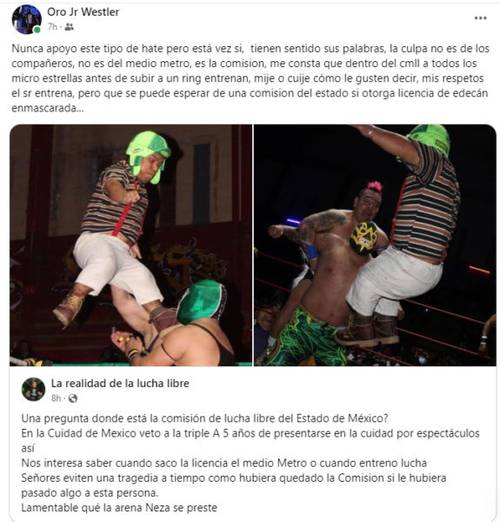Viewport: 500px width, 522px height.
Task: Click the public globe icon on shared post
Action: (73, 398)
